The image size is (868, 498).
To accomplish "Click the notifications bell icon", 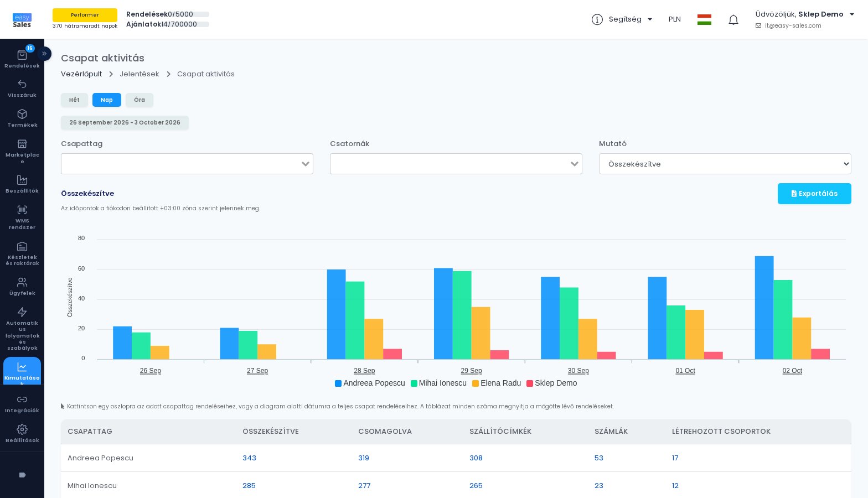I will [x=733, y=20].
